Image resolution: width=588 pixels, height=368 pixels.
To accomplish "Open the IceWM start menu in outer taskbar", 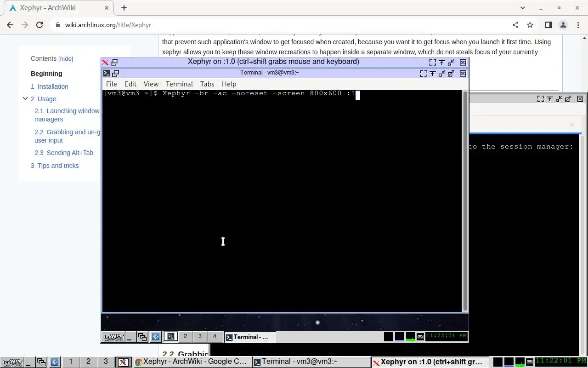I will coord(12,362).
